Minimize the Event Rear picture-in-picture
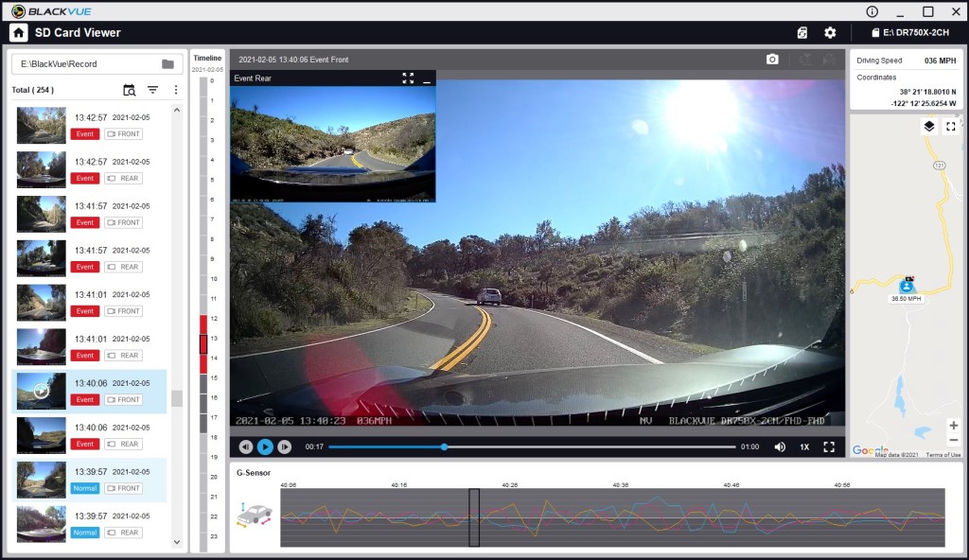Image resolution: width=969 pixels, height=560 pixels. pyautogui.click(x=427, y=79)
